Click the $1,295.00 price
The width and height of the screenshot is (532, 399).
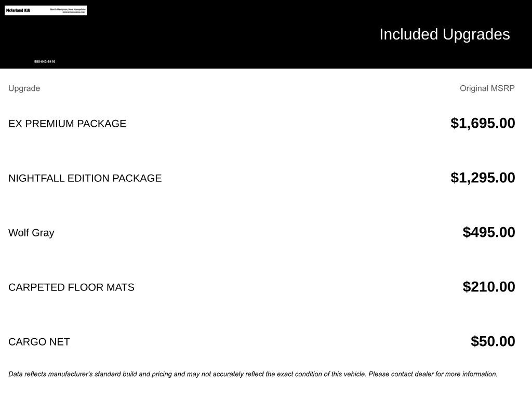point(483,178)
